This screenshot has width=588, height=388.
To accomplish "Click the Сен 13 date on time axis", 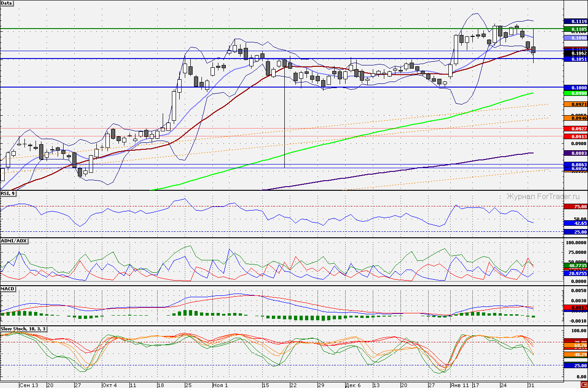I will 28,385.
